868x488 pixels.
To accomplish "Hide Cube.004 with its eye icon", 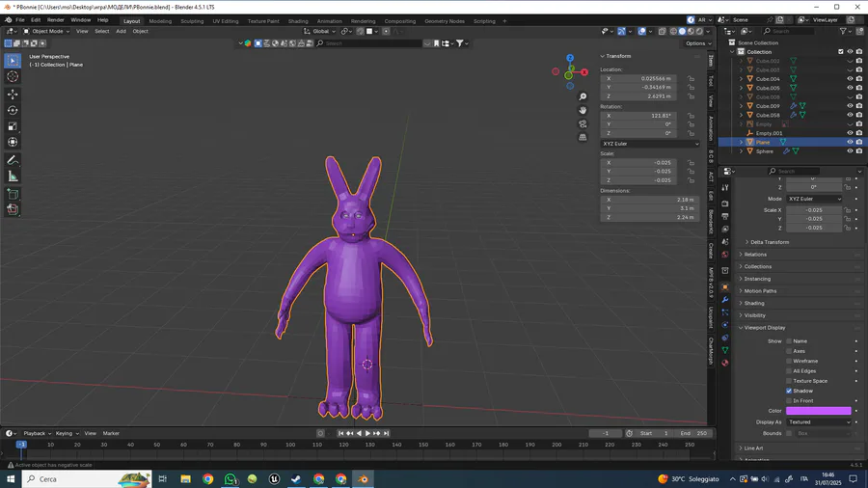I will click(850, 79).
